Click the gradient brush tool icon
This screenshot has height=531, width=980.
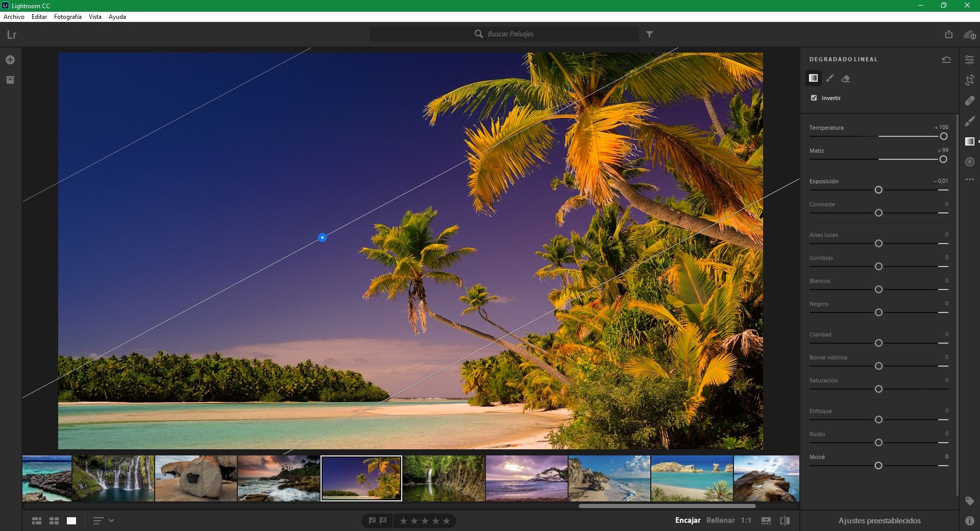(x=830, y=79)
